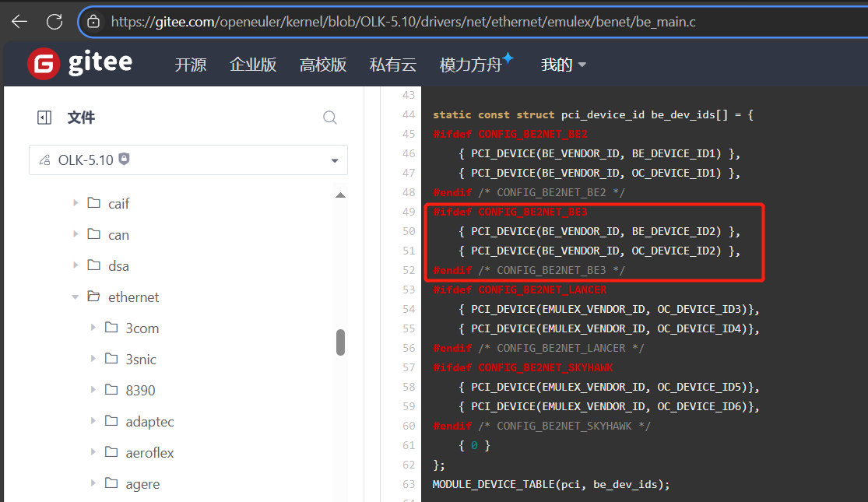This screenshot has width=868, height=502.
Task: Click the caif folder icon
Action: [94, 203]
